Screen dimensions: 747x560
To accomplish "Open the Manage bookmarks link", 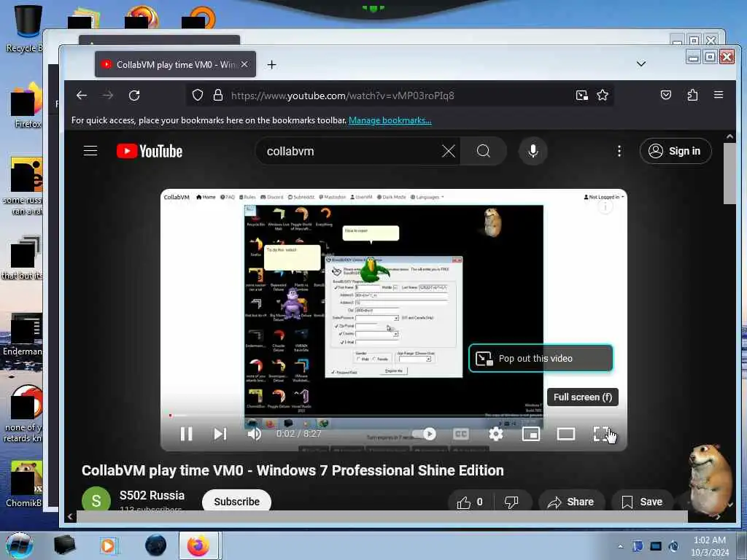I will coord(390,120).
